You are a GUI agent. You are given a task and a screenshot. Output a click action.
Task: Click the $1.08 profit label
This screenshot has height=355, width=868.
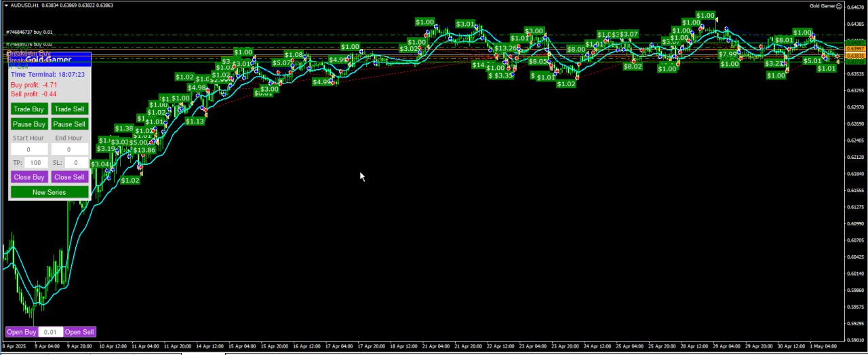pos(294,55)
